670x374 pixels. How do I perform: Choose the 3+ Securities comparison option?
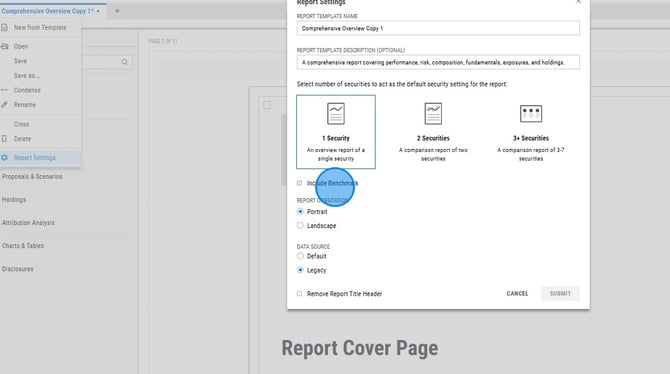tap(531, 132)
